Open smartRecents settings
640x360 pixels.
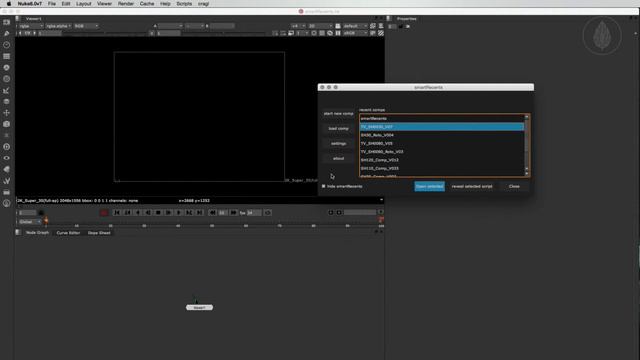pos(338,144)
